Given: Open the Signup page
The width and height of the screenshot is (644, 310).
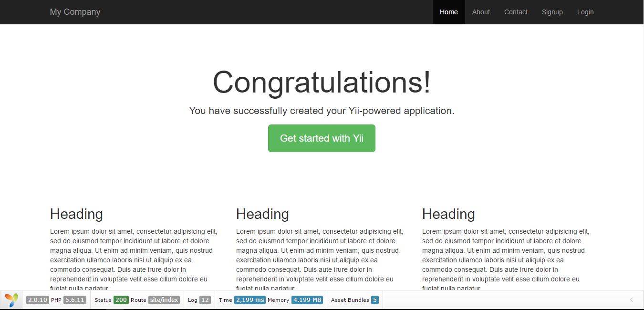Looking at the screenshot, I should (552, 12).
